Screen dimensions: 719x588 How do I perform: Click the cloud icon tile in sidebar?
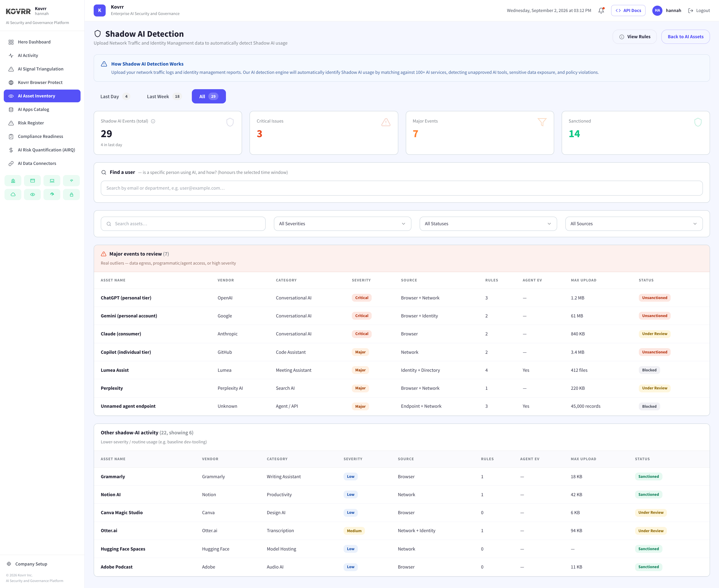(x=13, y=195)
